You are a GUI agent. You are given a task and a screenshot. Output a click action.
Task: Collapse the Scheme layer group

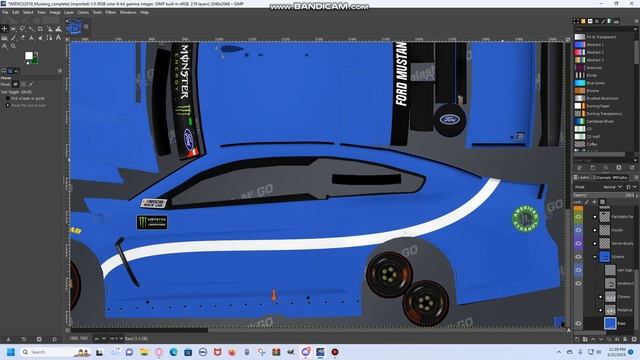point(595,257)
